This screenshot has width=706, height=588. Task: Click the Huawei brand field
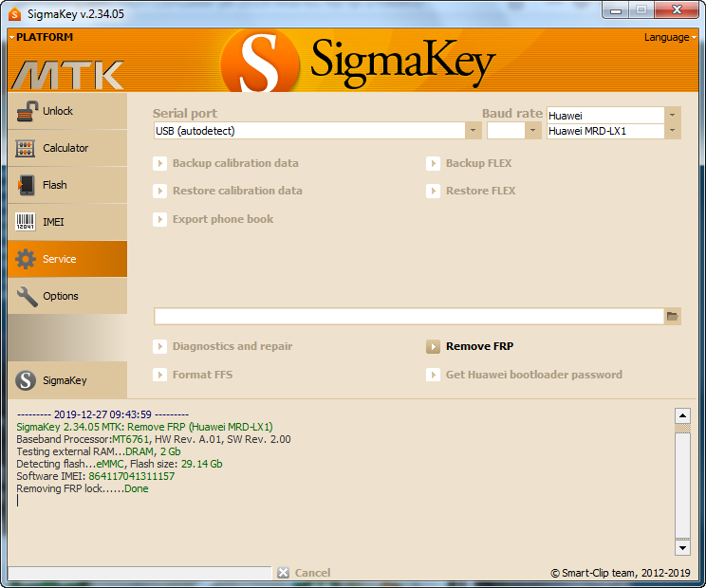[605, 115]
